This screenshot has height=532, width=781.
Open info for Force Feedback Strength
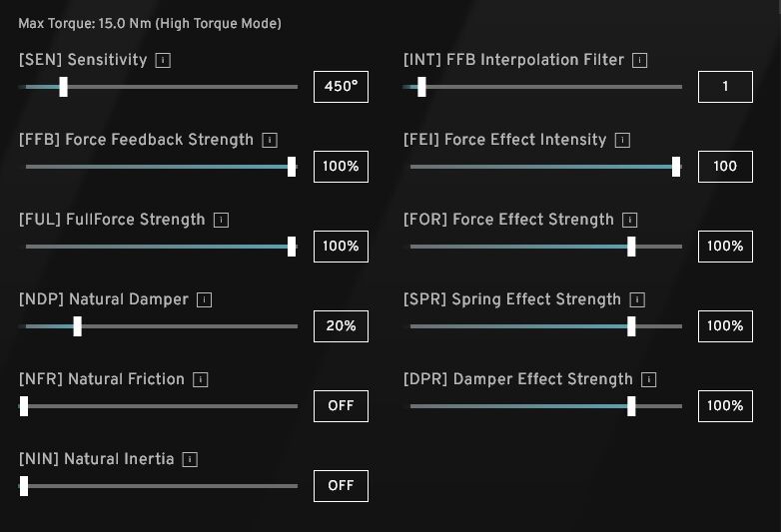click(270, 140)
